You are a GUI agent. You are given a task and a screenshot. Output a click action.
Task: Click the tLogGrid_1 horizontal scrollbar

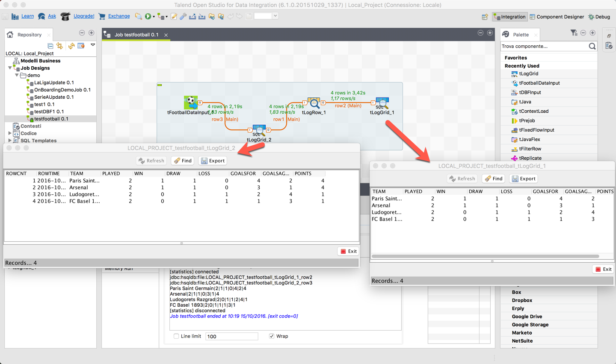point(485,256)
